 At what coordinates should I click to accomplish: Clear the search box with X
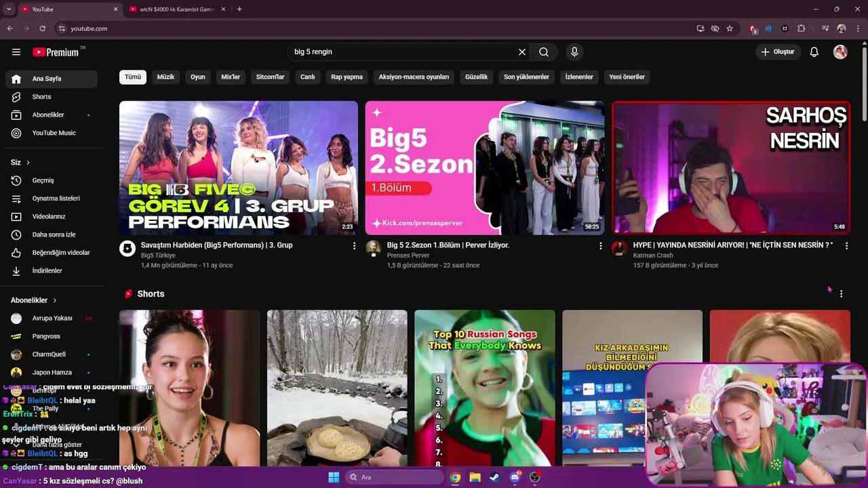pyautogui.click(x=522, y=52)
